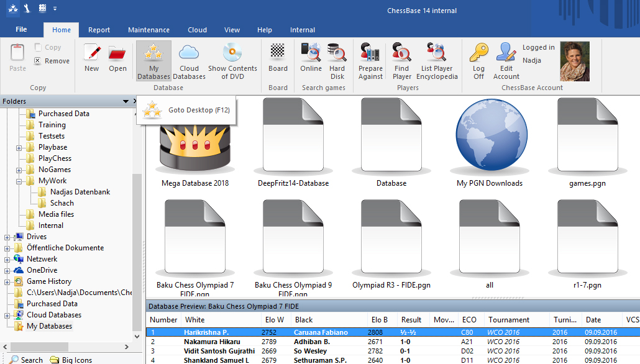Click the Remove button in Copy group
Screen dimensions: 640x364
[52, 61]
